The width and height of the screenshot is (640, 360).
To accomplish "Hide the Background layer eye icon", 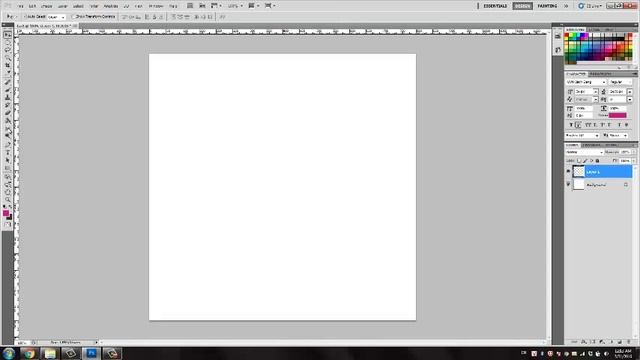I will (568, 184).
